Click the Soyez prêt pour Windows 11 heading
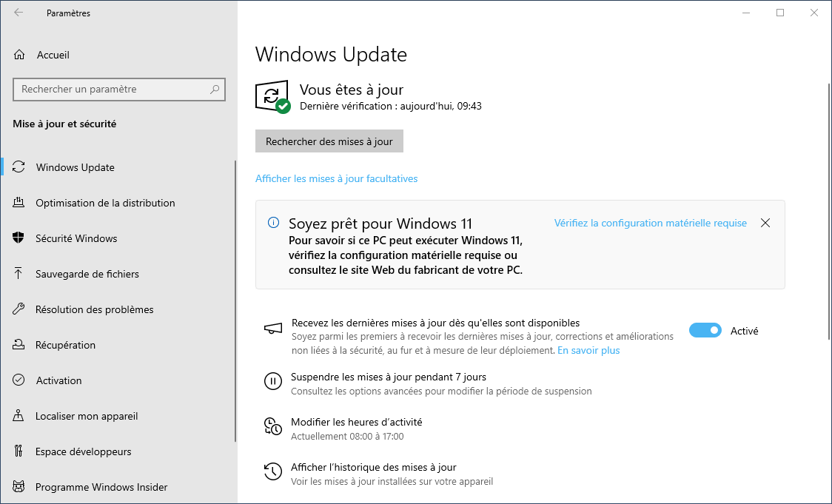The image size is (832, 504). pos(380,224)
